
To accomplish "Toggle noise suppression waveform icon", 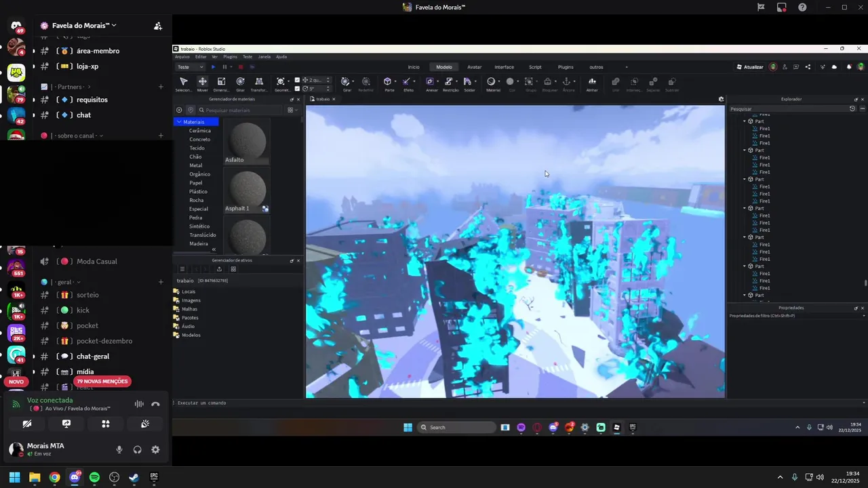I will point(139,404).
